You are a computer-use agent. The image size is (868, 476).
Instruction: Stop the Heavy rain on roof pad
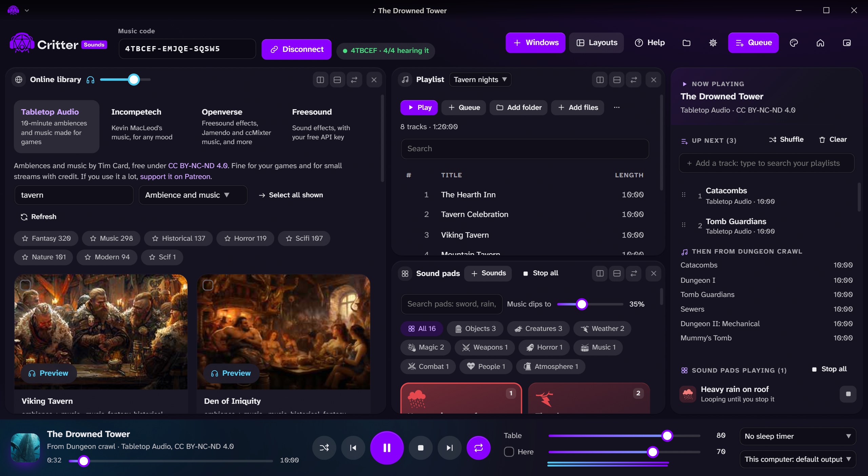(x=848, y=394)
